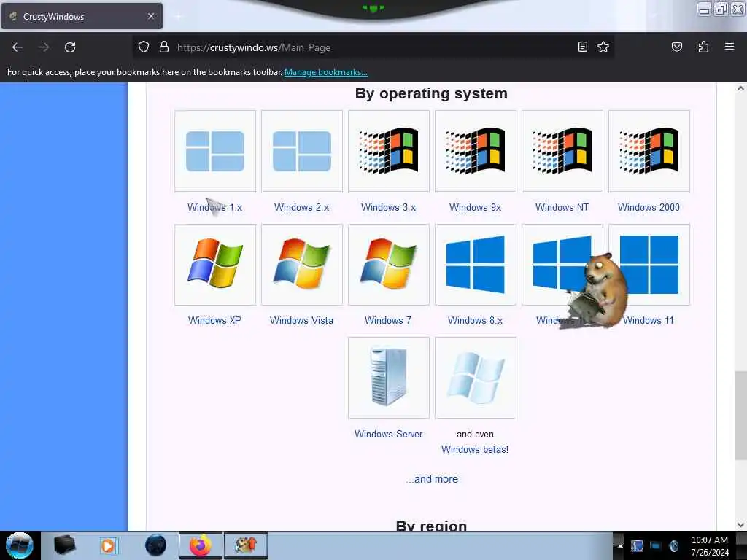The width and height of the screenshot is (747, 560).
Task: Open the Windows 3.x flag logo thumbnail
Action: point(389,151)
